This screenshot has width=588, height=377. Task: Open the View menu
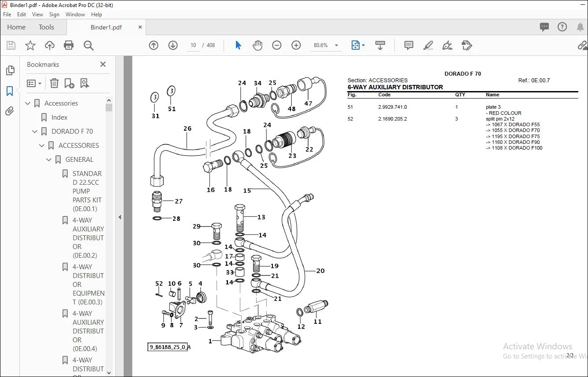pos(38,15)
